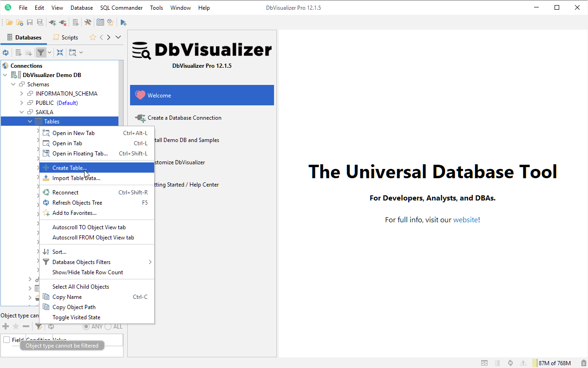Click the favorites star icon beside Scripts
The height and width of the screenshot is (368, 588).
[x=92, y=38]
